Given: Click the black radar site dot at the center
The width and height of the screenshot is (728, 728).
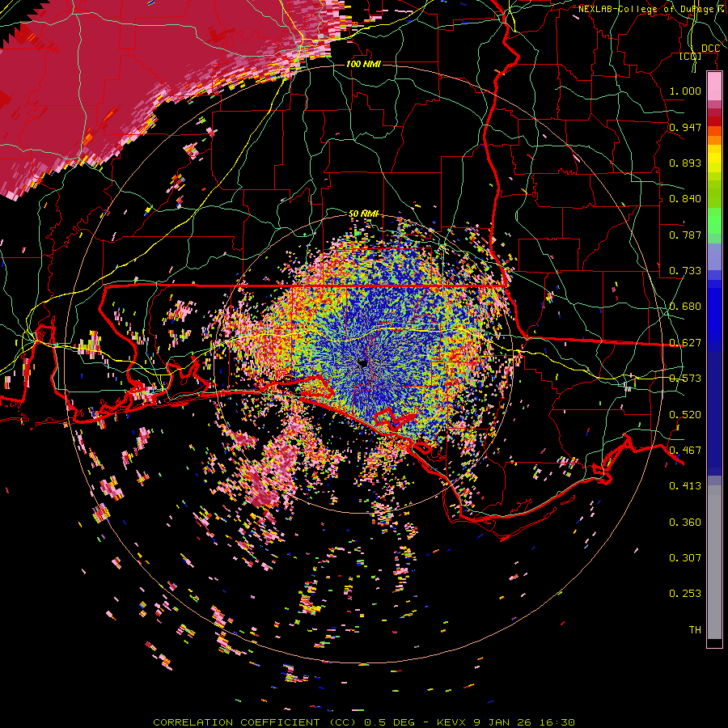Looking at the screenshot, I should (x=363, y=363).
